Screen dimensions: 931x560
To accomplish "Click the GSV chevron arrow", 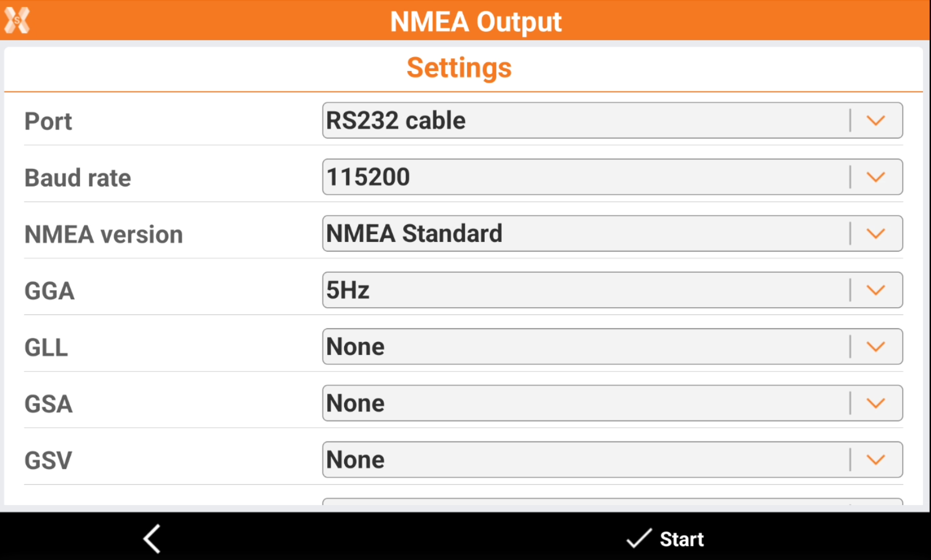I will pyautogui.click(x=876, y=460).
